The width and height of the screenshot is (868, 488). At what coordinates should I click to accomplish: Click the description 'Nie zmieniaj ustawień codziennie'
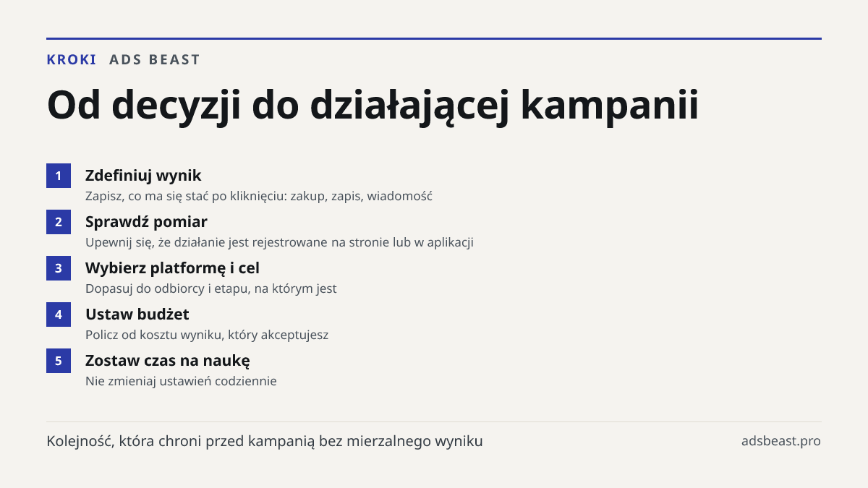[181, 381]
